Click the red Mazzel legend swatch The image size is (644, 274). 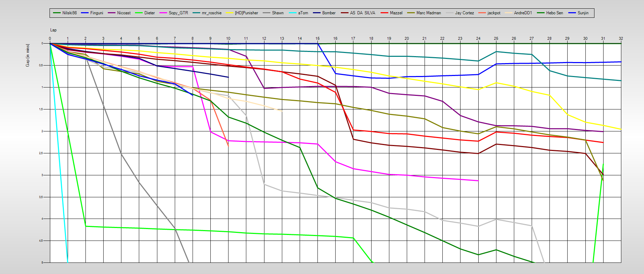point(384,13)
